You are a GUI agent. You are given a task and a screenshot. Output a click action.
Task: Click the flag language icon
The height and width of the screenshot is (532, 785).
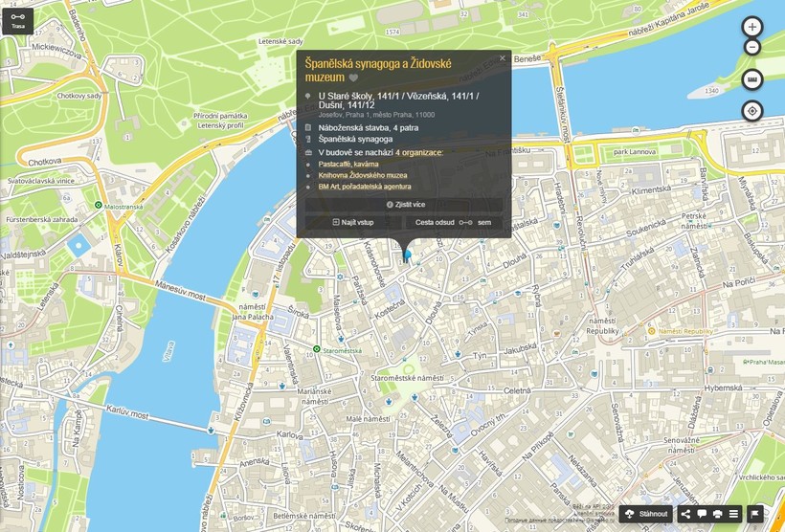pyautogui.click(x=755, y=514)
